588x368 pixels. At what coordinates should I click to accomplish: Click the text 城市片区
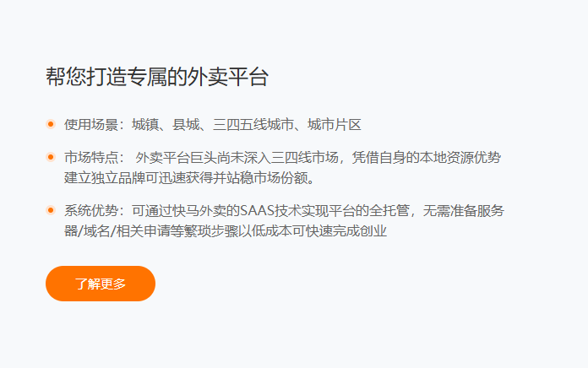334,124
